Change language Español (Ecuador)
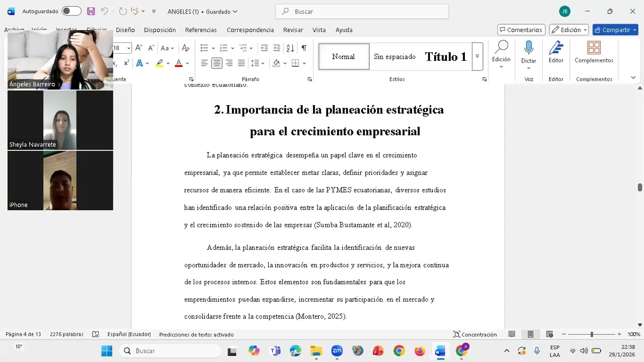Image resolution: width=644 pixels, height=362 pixels. (x=129, y=334)
